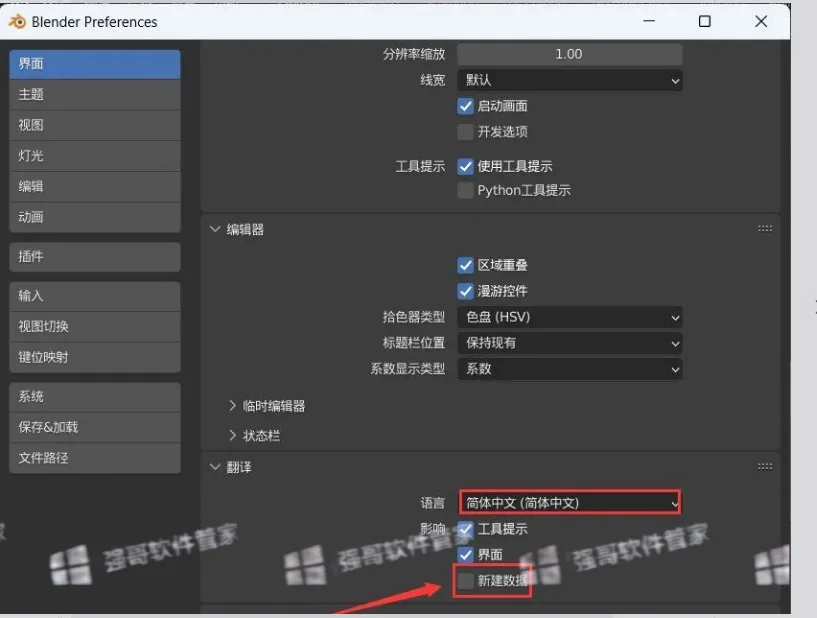Collapse the 翻译 panel
This screenshot has width=817, height=618.
[x=215, y=467]
